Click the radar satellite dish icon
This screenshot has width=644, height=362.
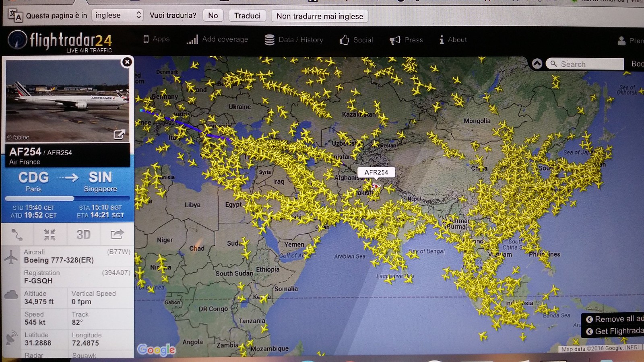(x=11, y=338)
